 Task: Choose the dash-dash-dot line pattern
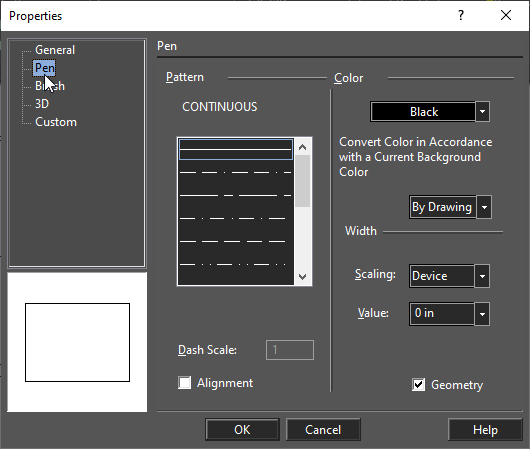pos(236,172)
